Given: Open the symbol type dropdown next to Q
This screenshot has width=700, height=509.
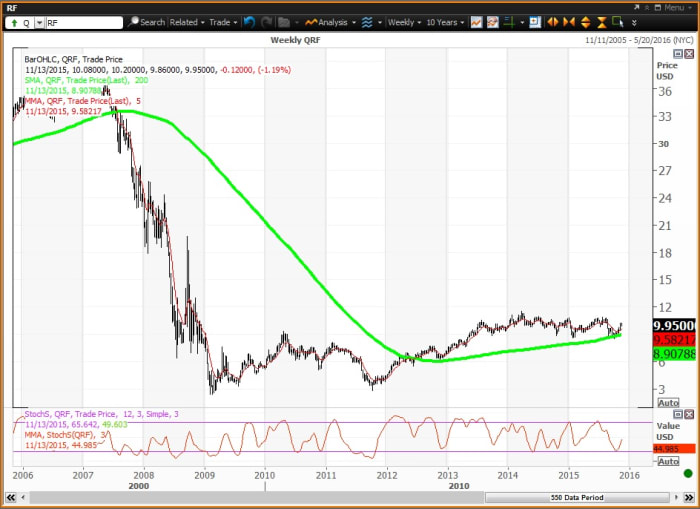Looking at the screenshot, I should [39, 23].
